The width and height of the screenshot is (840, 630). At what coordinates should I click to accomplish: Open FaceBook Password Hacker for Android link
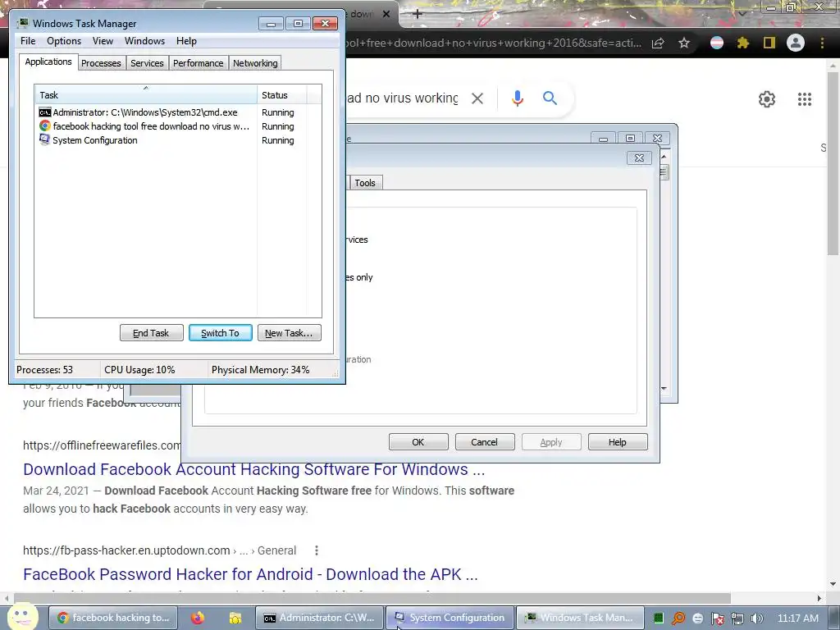(x=250, y=574)
